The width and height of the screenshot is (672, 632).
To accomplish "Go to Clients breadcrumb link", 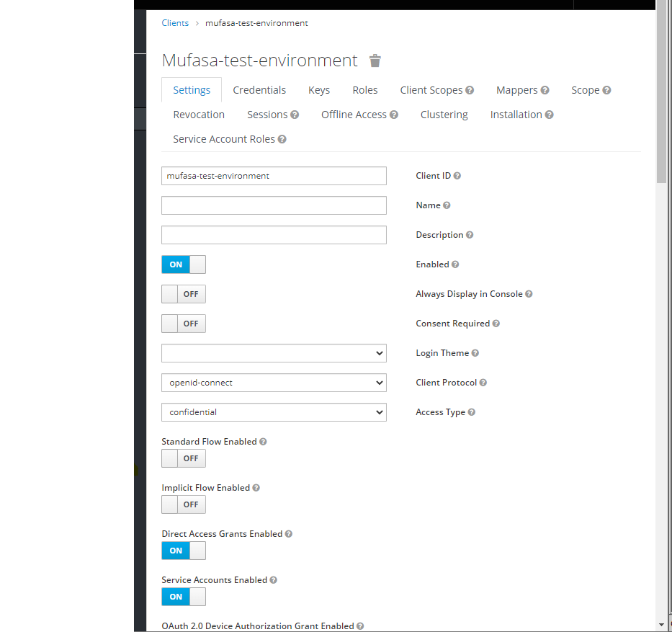I will coord(175,23).
